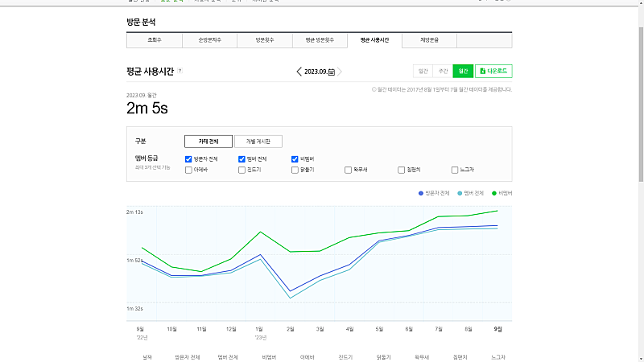Go to the previous month with left arrow
The image size is (644, 362).
[x=299, y=72]
